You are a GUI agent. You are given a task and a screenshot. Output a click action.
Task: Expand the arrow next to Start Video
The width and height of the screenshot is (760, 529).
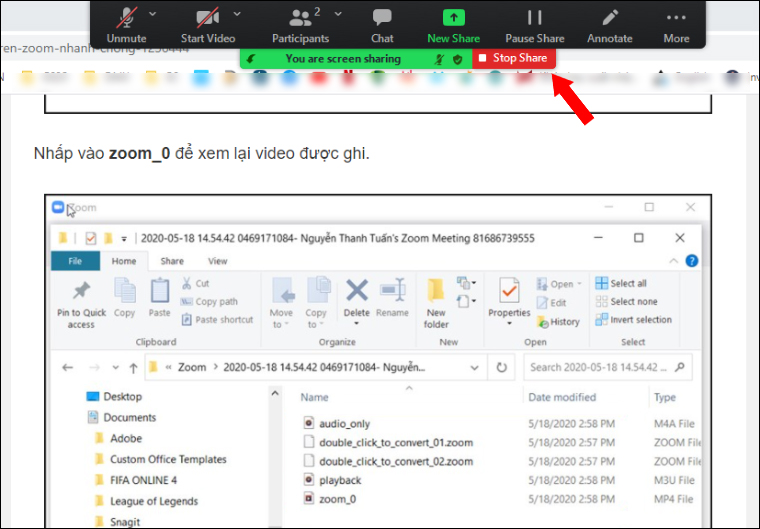click(237, 14)
